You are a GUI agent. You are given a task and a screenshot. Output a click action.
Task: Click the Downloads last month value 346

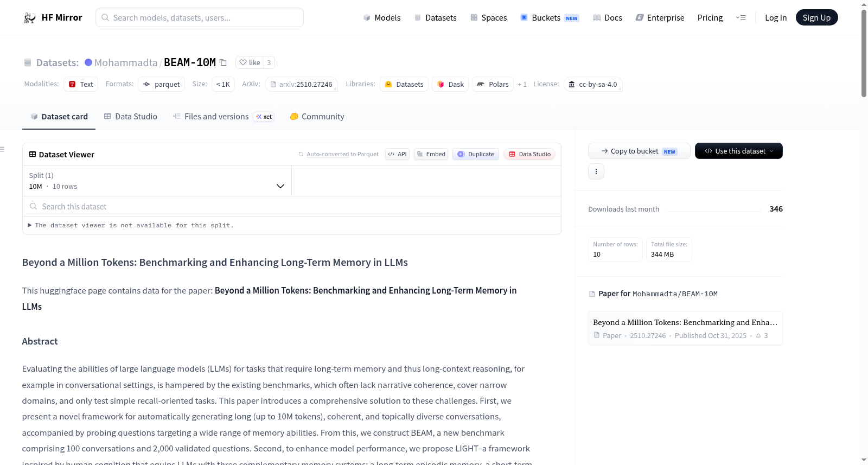776,209
